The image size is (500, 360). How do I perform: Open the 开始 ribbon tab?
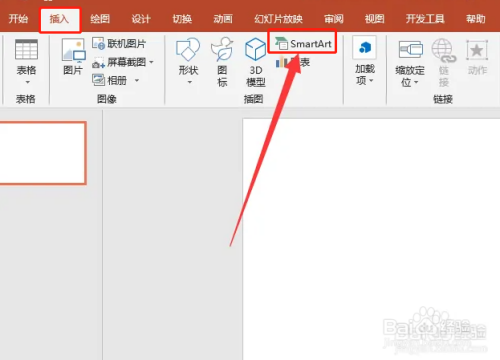[x=18, y=19]
